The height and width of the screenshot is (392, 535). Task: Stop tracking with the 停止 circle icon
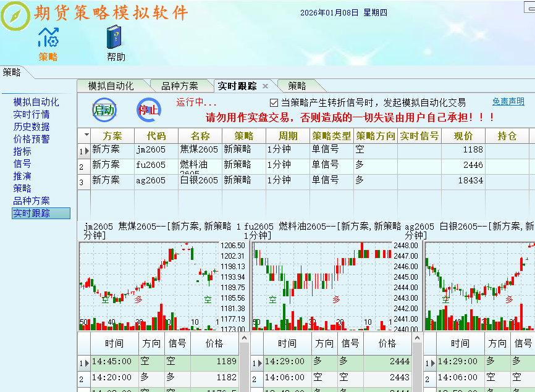[148, 108]
